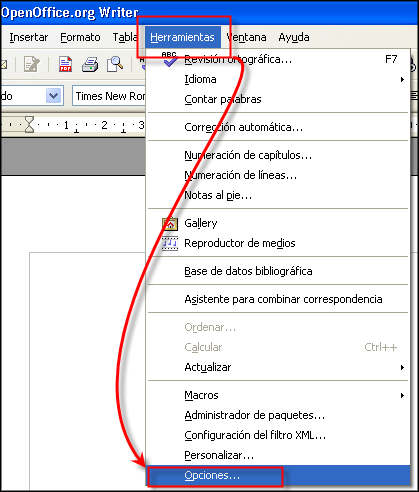Open the Ayuda menu
The height and width of the screenshot is (492, 419).
click(294, 38)
